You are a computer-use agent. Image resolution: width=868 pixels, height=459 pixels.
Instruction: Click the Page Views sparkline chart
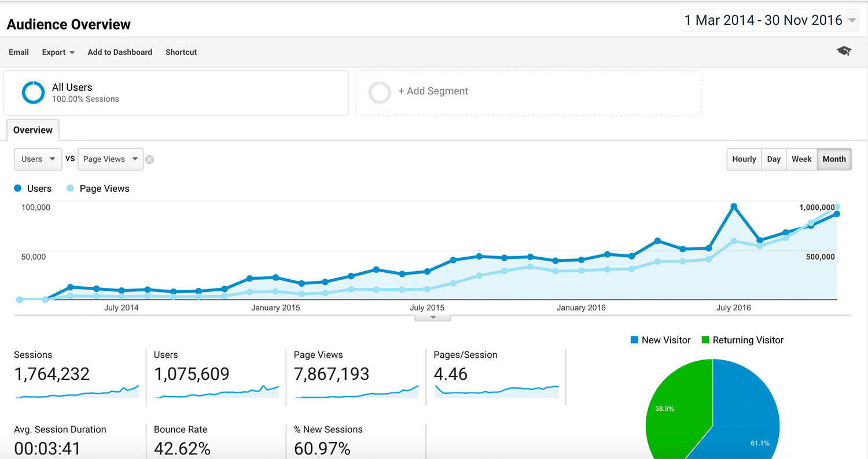pyautogui.click(x=356, y=391)
